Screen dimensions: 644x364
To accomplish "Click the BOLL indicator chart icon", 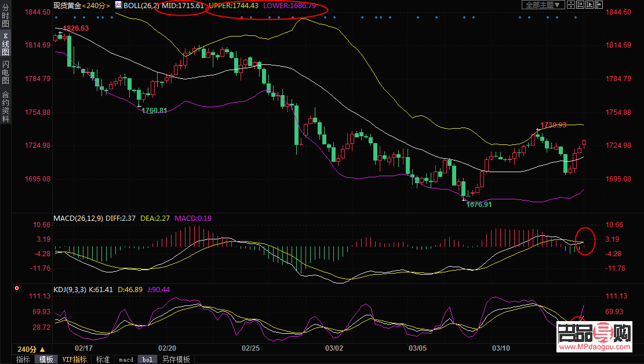I will 118,5.
